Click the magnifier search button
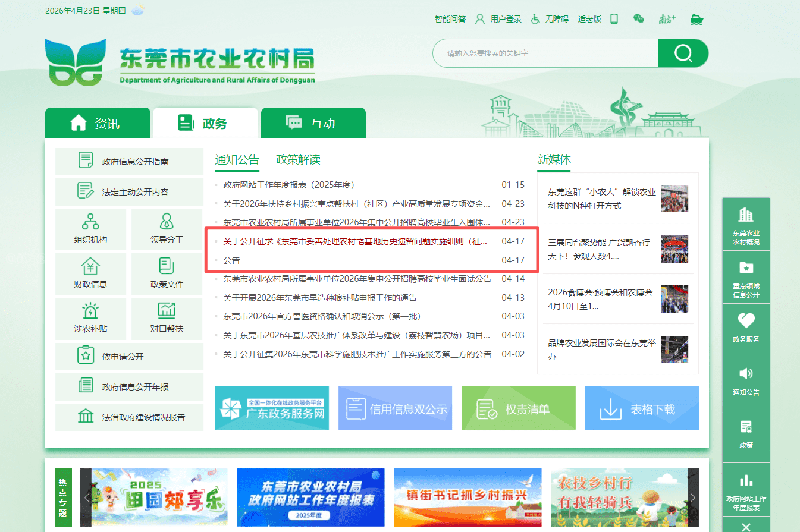This screenshot has height=532, width=800. click(683, 53)
